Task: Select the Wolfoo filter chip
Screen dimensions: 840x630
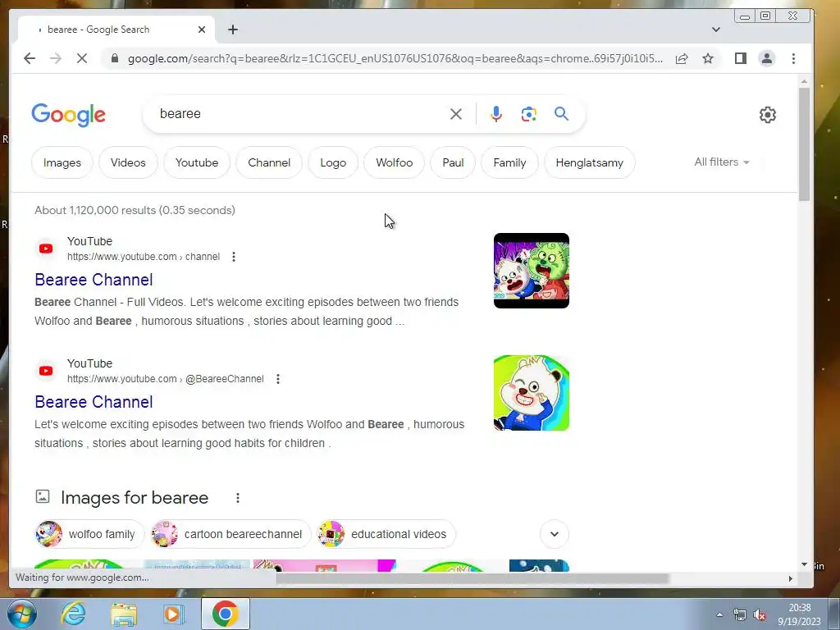Action: (x=395, y=162)
